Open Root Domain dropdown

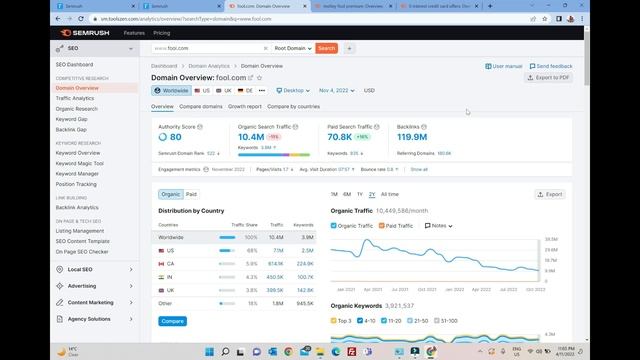coord(293,48)
